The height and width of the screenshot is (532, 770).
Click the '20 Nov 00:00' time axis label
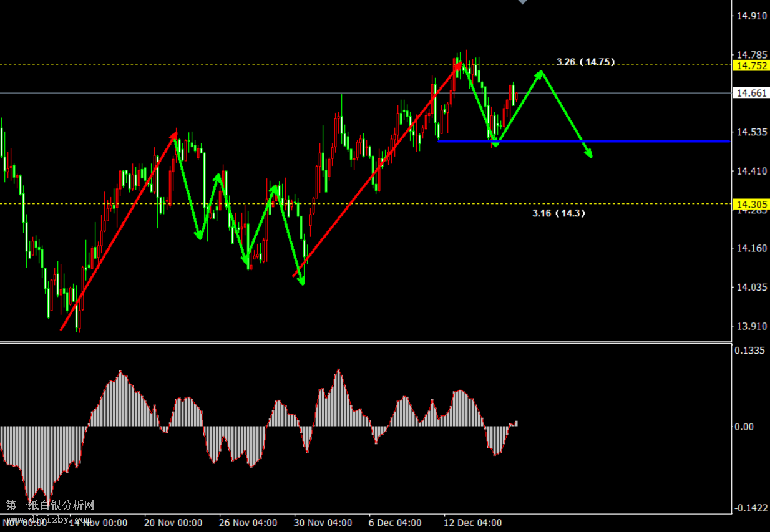(x=173, y=523)
